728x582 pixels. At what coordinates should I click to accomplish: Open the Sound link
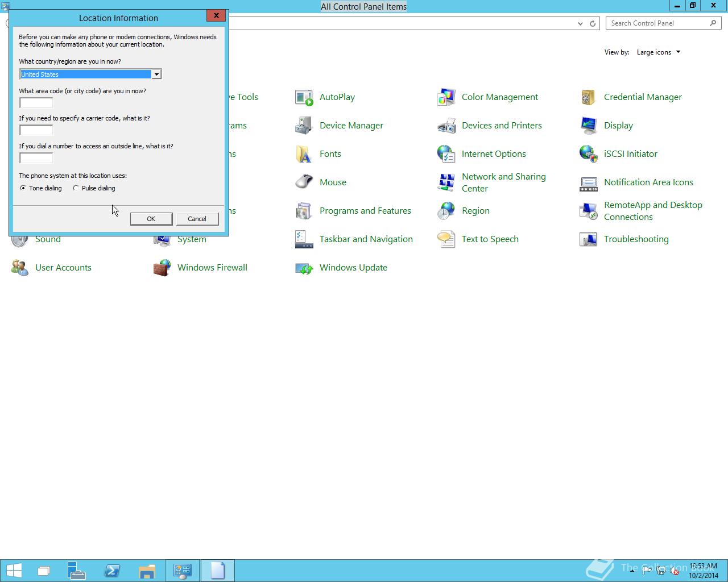[48, 239]
